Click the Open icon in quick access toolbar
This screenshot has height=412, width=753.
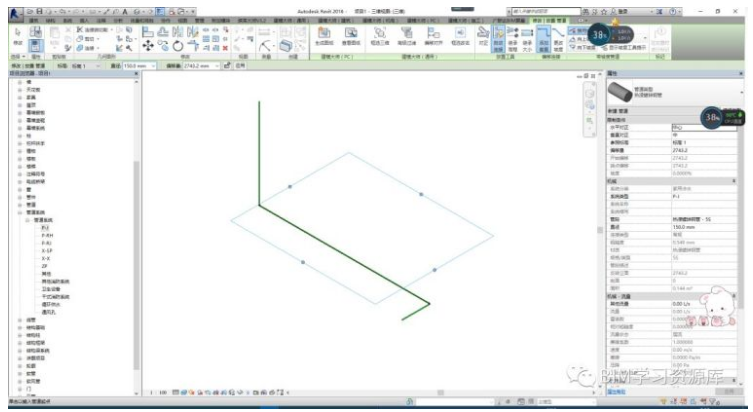click(30, 11)
